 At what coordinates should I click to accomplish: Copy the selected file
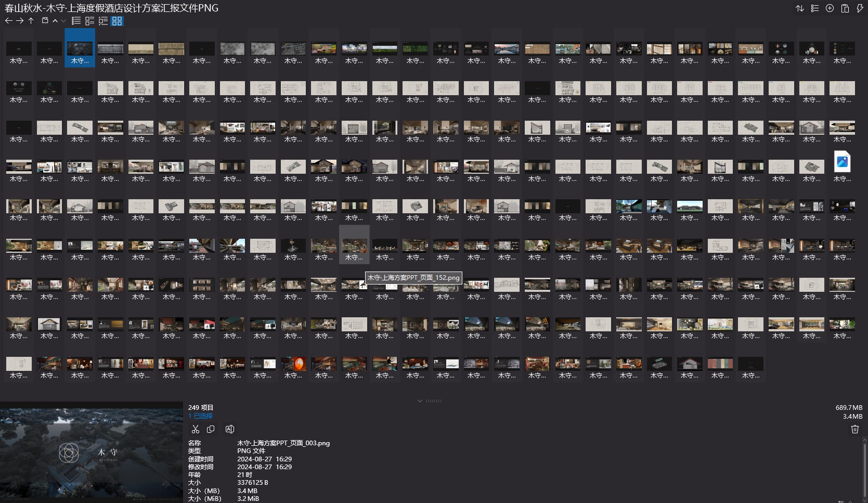point(211,429)
